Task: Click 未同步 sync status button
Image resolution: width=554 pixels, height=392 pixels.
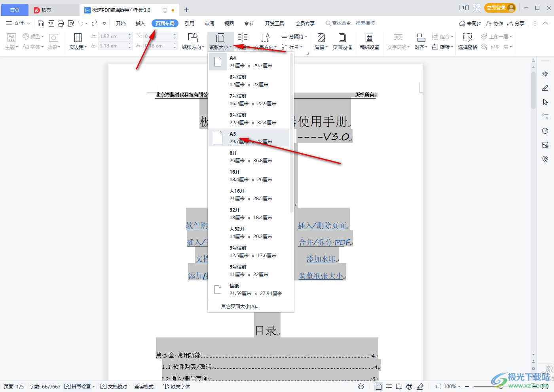Action: pyautogui.click(x=470, y=23)
